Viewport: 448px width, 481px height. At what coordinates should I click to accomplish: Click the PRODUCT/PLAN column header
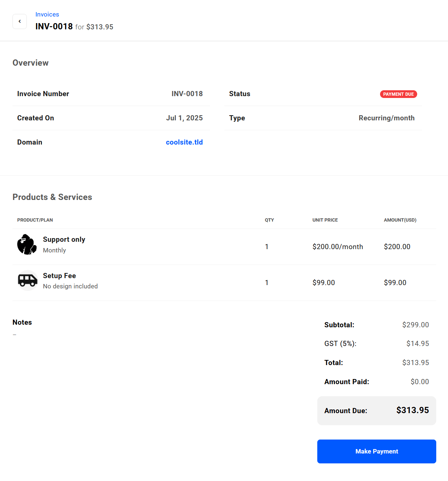coord(35,220)
